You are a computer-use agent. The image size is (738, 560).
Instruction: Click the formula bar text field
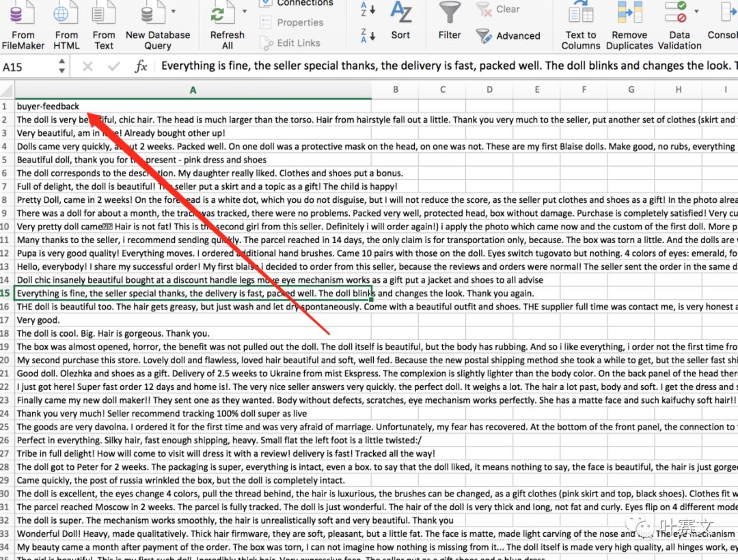click(444, 66)
